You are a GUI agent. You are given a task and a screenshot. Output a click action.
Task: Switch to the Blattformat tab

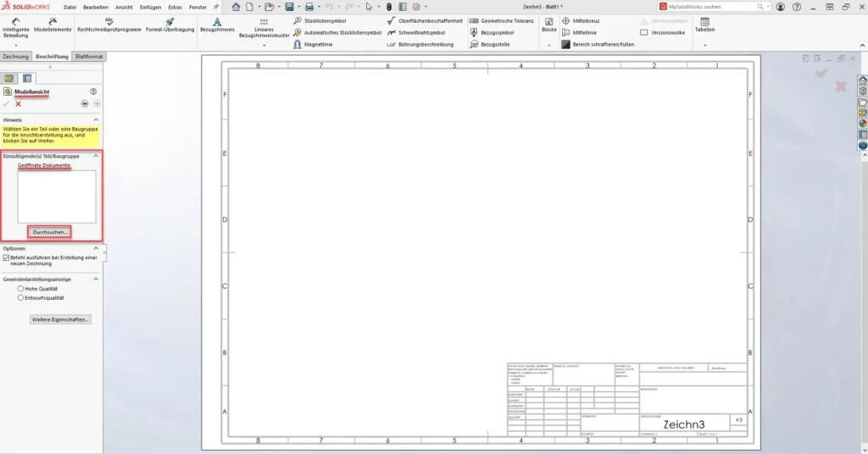(x=89, y=56)
